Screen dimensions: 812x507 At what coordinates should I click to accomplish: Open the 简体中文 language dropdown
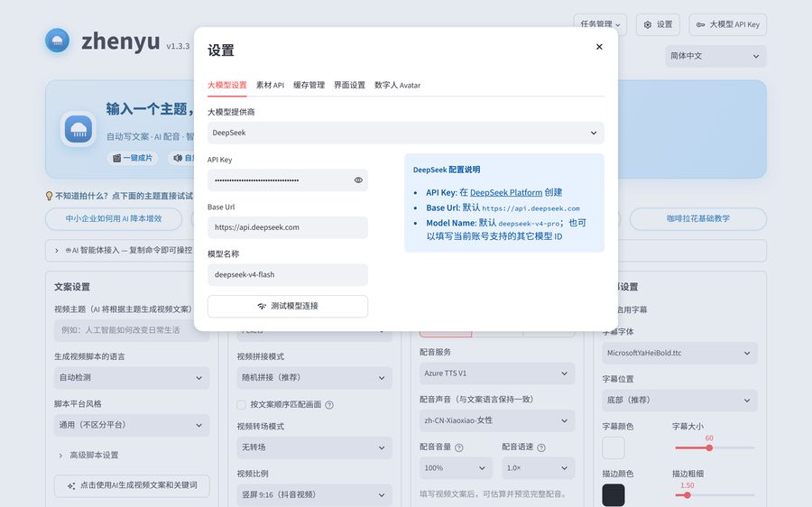pyautogui.click(x=715, y=56)
